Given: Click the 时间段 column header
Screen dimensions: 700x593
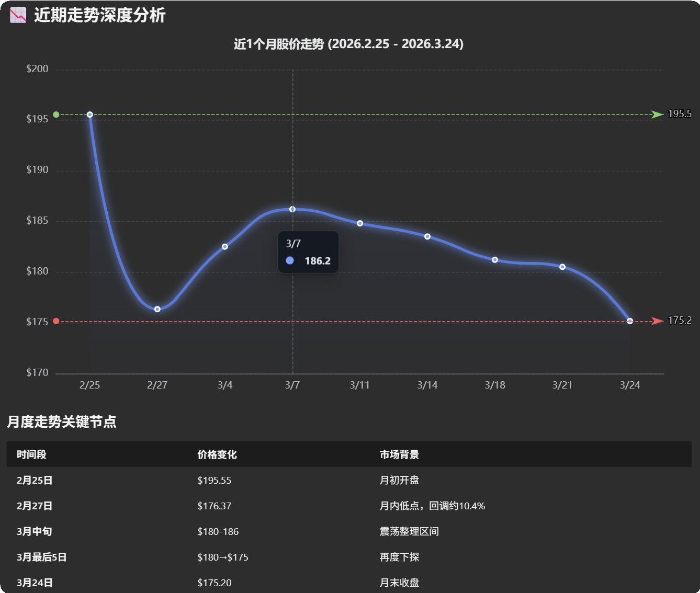Looking at the screenshot, I should tap(31, 455).
